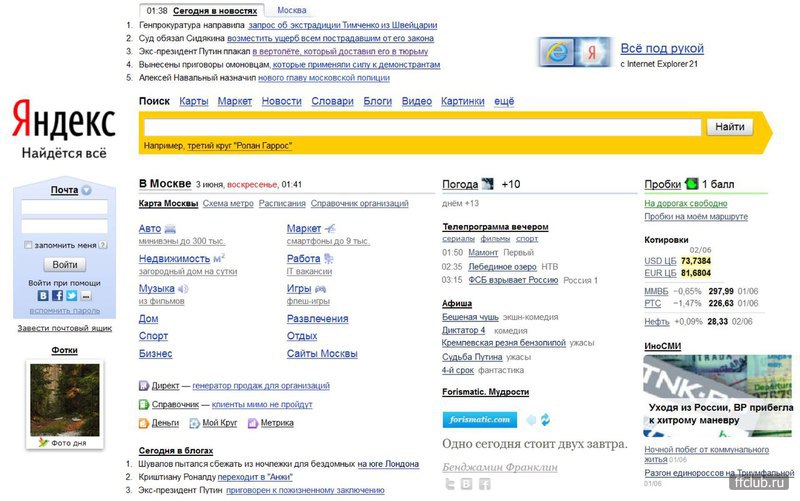Viewport: 800px width, 501px height.
Task: Share quote via Twitter icon
Action: point(449,484)
